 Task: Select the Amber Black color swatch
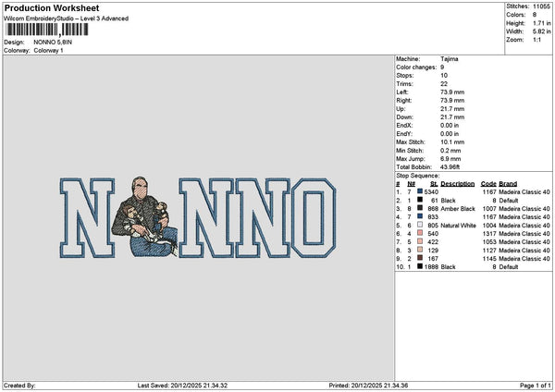pyautogui.click(x=420, y=208)
